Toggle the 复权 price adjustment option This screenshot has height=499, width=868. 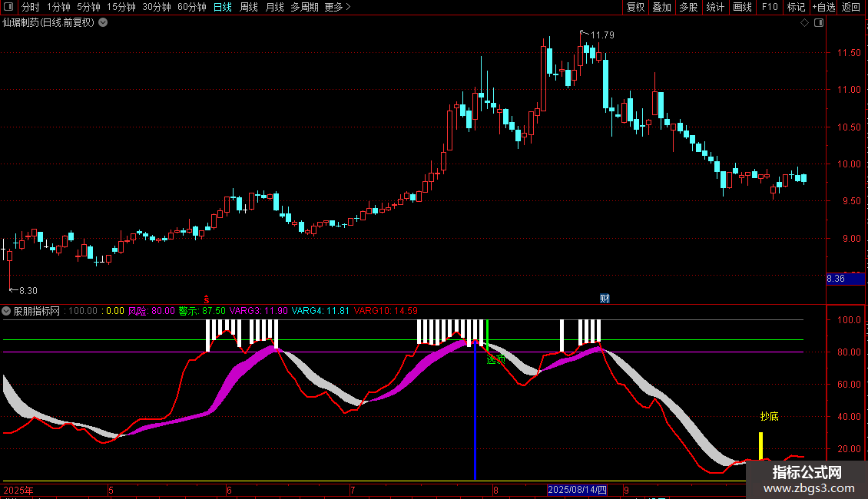point(635,7)
